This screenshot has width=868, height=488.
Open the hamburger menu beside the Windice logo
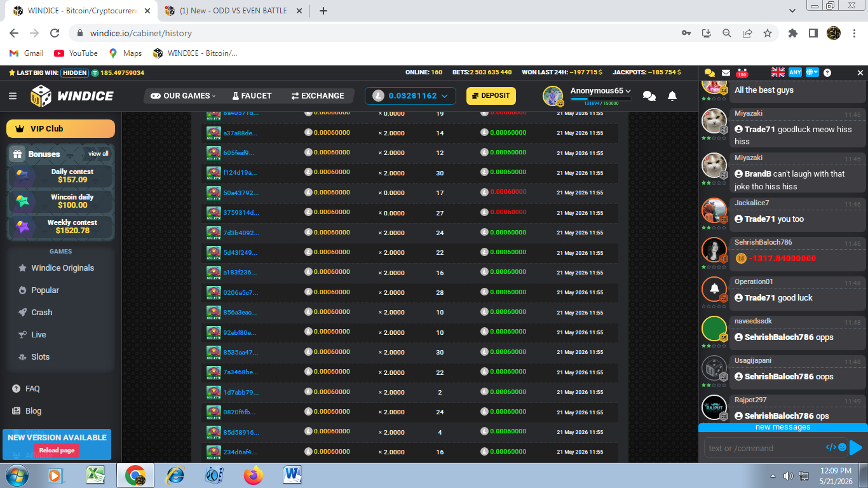[13, 96]
